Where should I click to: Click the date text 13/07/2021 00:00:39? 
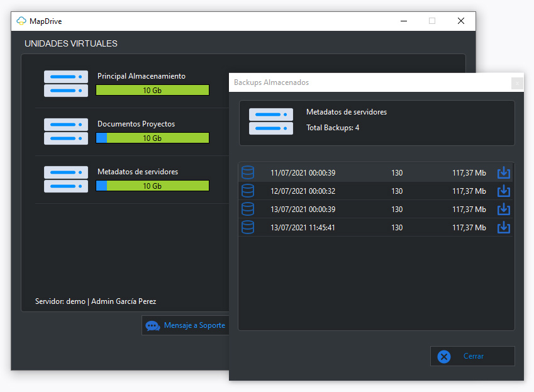click(x=303, y=210)
